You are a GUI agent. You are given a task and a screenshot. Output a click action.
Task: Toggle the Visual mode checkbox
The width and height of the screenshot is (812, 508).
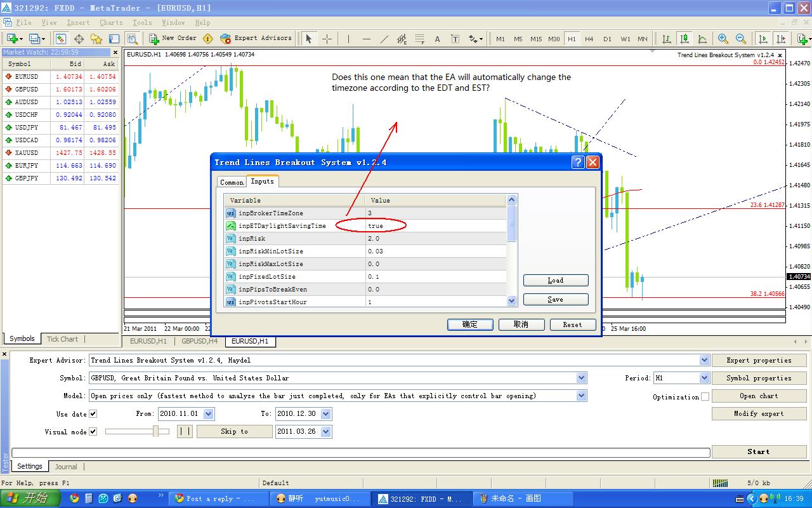pos(93,432)
